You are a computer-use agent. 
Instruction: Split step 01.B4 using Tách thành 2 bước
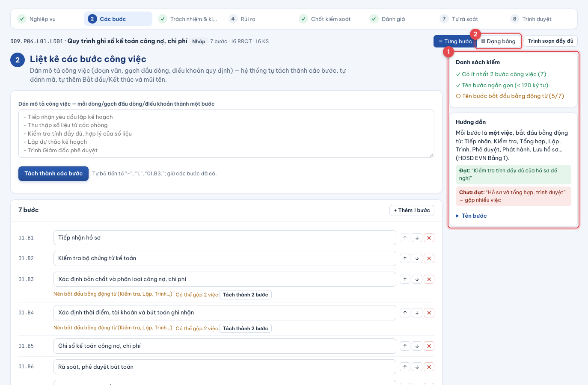click(x=245, y=329)
